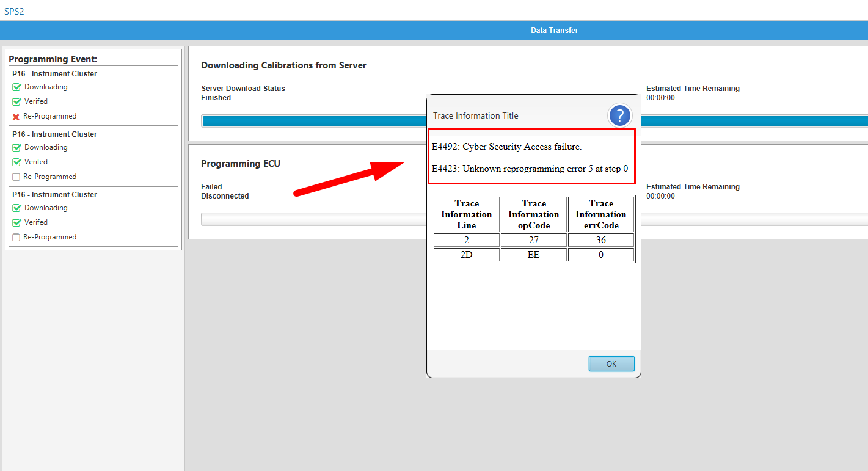Click Trace Information Title dialog caption
This screenshot has height=471, width=868.
coord(476,115)
